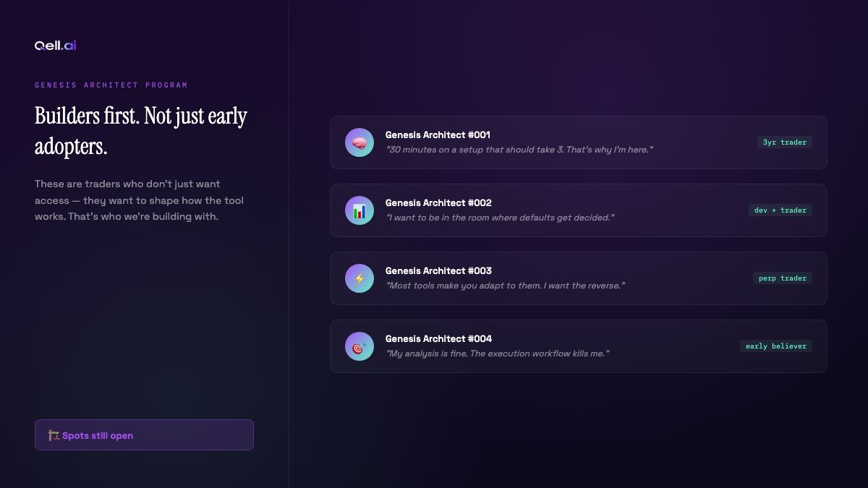Click the Qell.ai logo
Viewport: 868px width, 488px height.
(55, 46)
